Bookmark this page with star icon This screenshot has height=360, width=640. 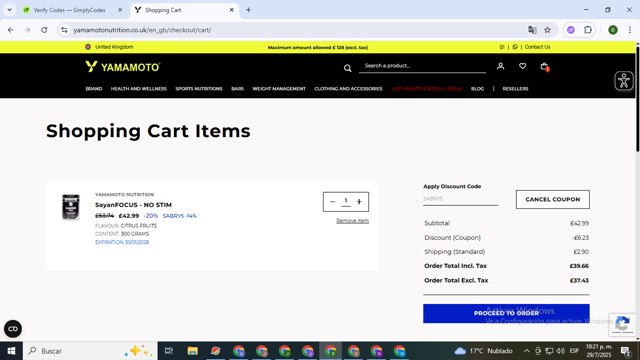click(x=547, y=30)
